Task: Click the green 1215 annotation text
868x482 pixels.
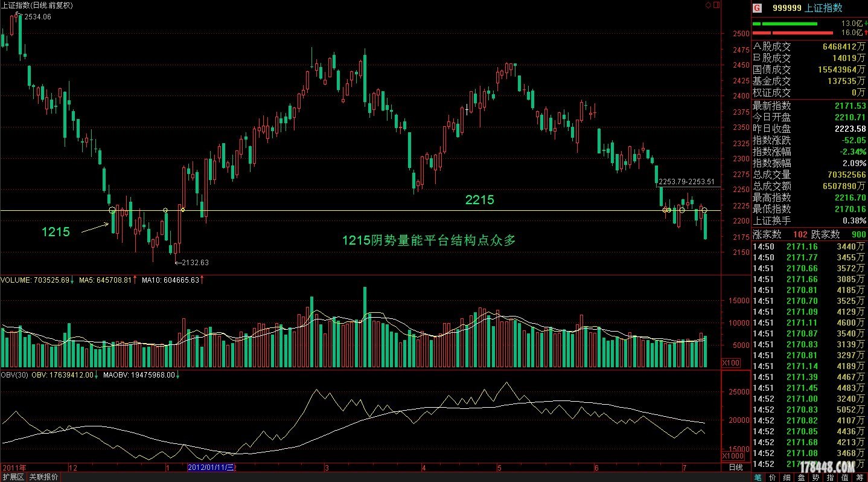Action: (x=56, y=231)
